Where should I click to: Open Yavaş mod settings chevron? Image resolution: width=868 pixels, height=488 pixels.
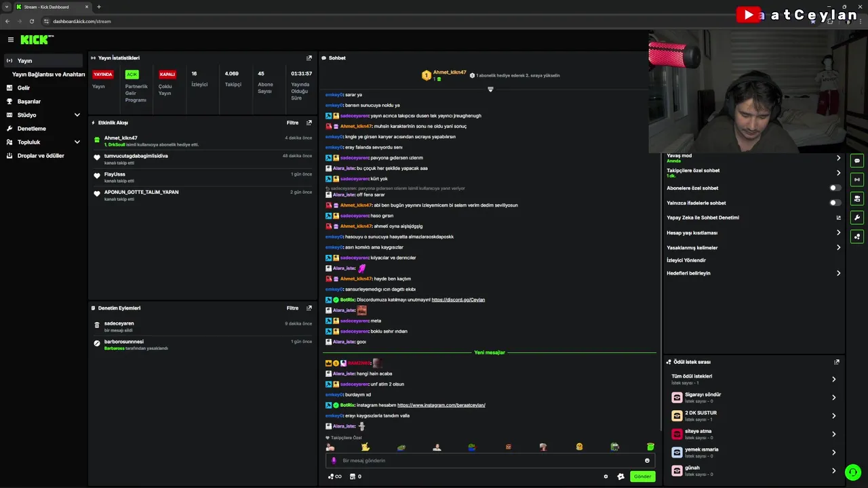(838, 158)
